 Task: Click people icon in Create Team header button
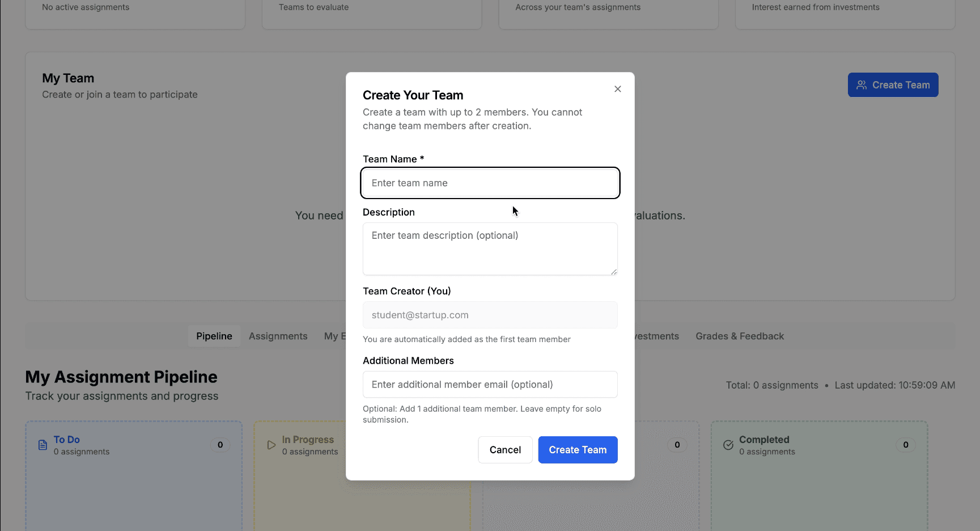[862, 85]
